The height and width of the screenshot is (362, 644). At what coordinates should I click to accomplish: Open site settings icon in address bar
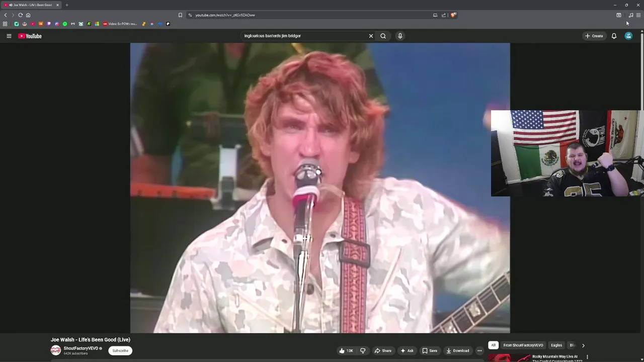tap(190, 15)
